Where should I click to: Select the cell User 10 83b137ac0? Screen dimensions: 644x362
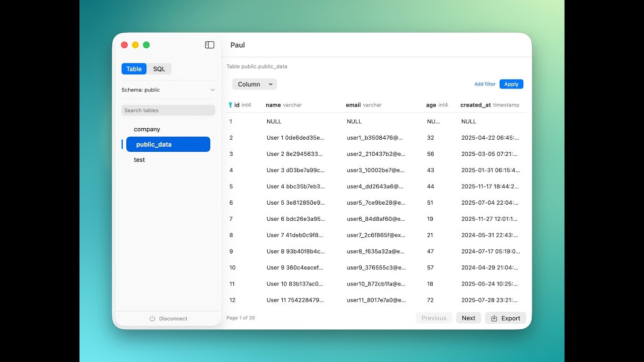(x=295, y=284)
